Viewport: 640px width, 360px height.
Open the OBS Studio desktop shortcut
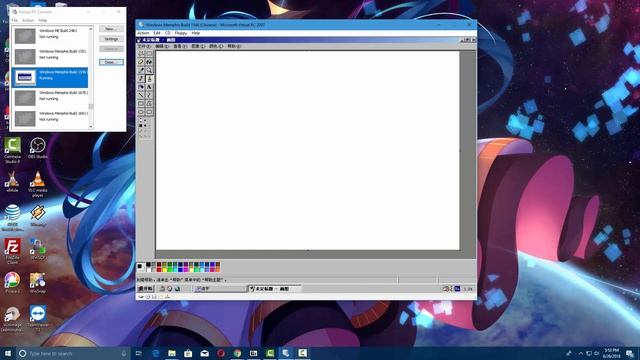38,148
